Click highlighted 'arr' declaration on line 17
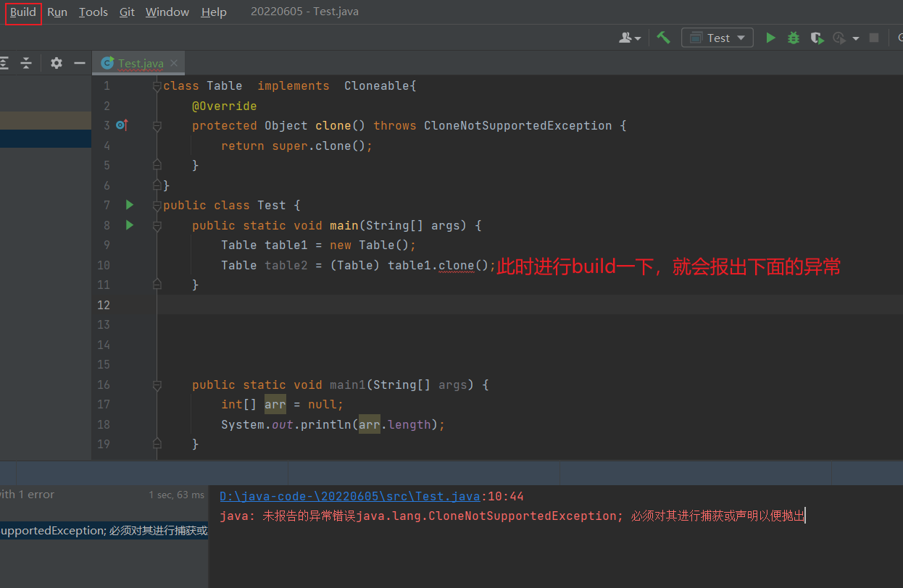Screen dimensions: 903x588 click(x=275, y=405)
